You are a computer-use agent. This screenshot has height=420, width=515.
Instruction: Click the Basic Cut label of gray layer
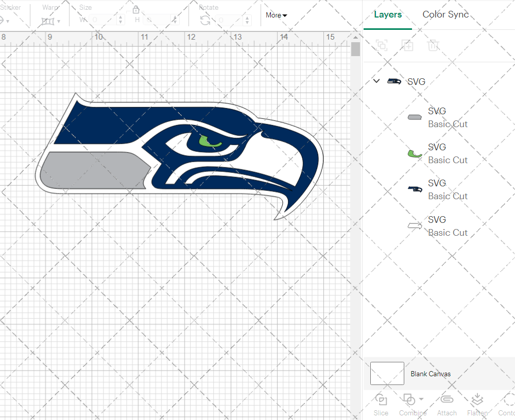coord(448,124)
